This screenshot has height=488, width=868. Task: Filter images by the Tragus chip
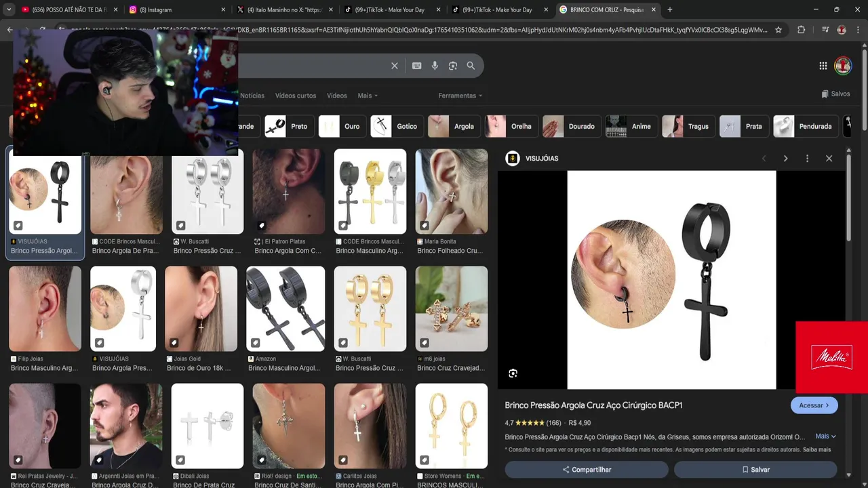[688, 126]
